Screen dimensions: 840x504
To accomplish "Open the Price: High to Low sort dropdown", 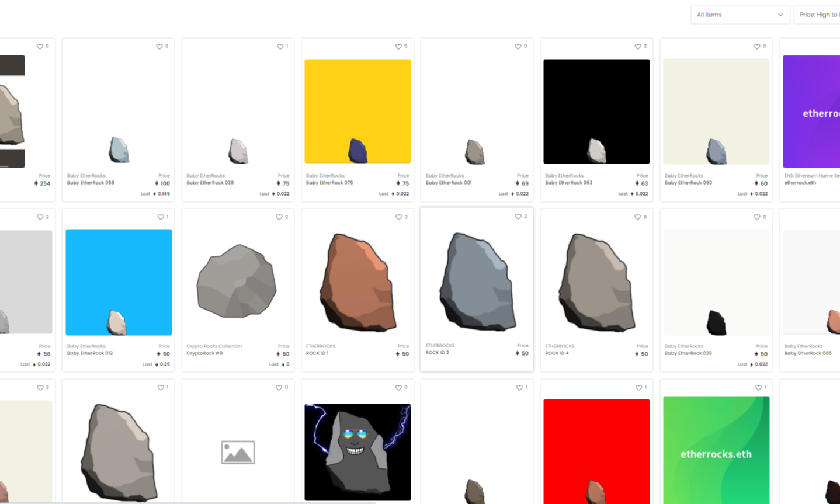I will (x=817, y=15).
